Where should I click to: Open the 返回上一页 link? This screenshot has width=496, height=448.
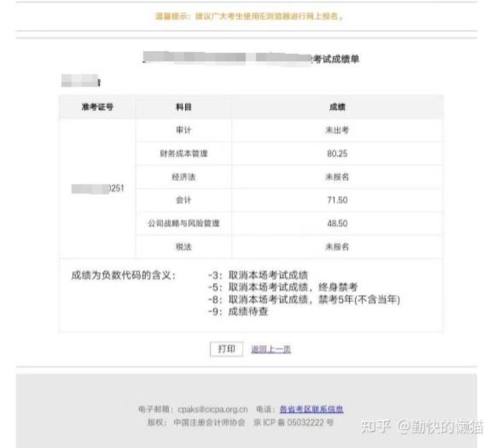(x=271, y=349)
